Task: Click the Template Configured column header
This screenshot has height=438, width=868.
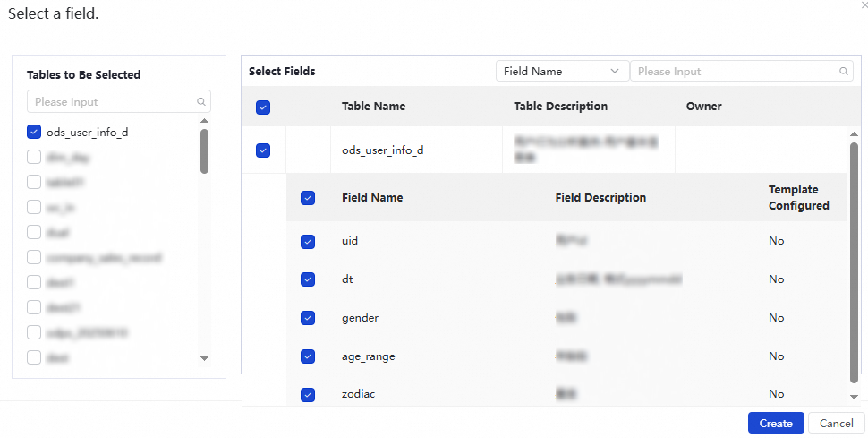Action: tap(798, 198)
